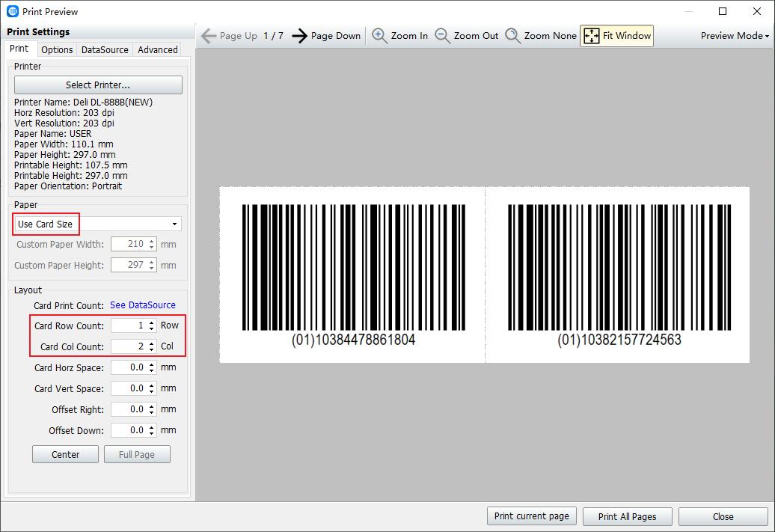Maximize the Print Preview window
Screen dimensions: 775x532
(x=723, y=11)
